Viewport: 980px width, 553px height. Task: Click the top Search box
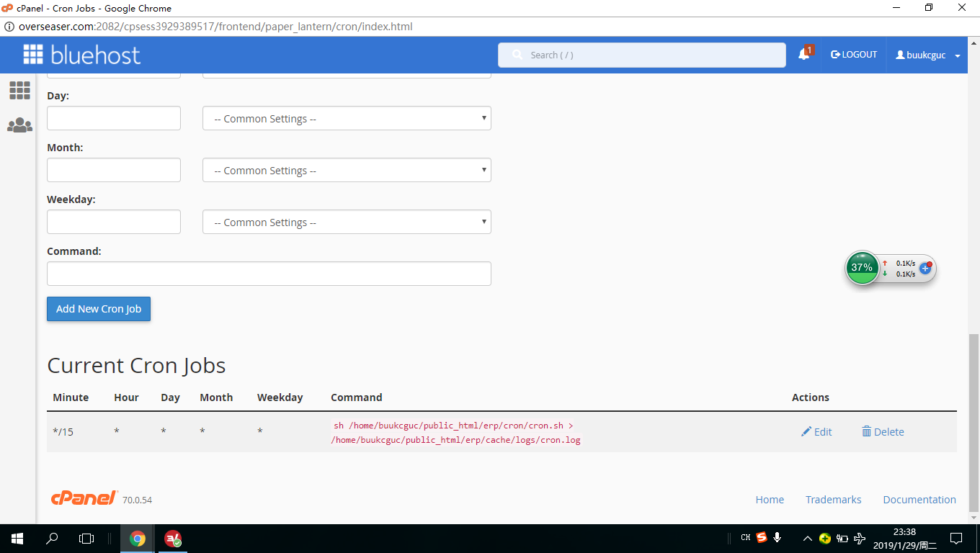coord(642,55)
